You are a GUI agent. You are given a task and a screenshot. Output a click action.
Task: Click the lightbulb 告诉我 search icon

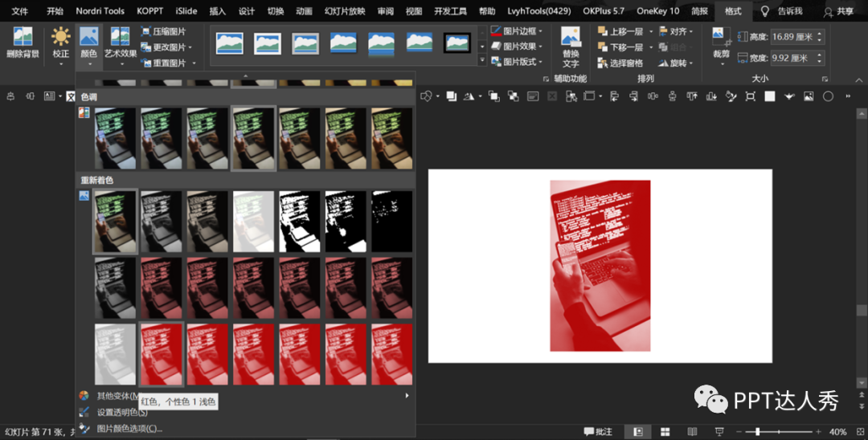[765, 11]
